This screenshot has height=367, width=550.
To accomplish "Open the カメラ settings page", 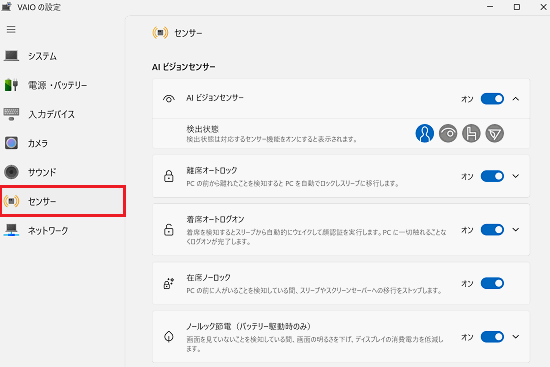I will [62, 143].
